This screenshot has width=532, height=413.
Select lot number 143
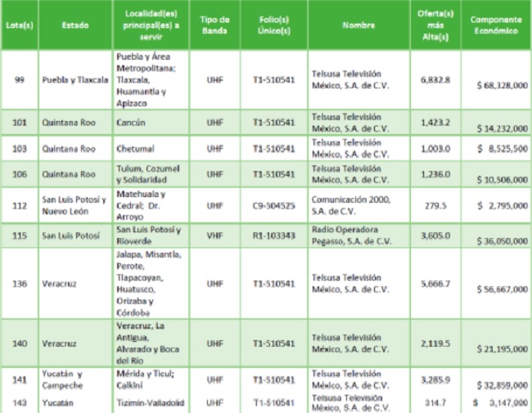point(20,403)
